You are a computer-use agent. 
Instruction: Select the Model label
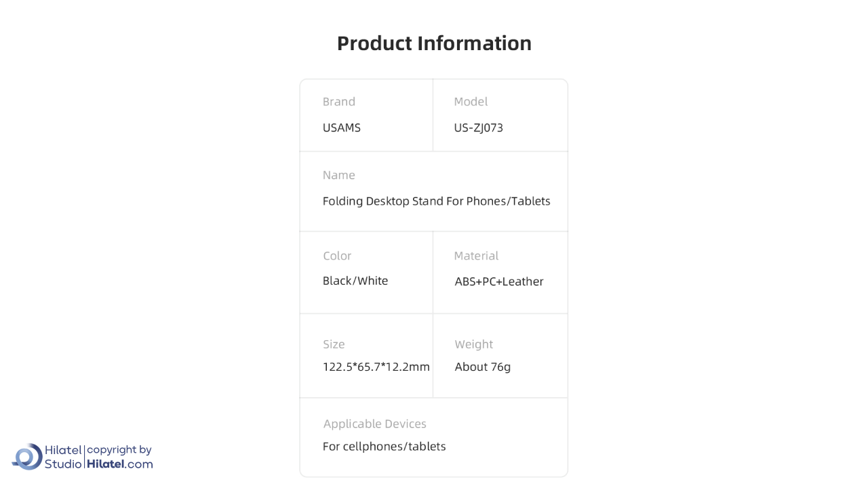471,102
